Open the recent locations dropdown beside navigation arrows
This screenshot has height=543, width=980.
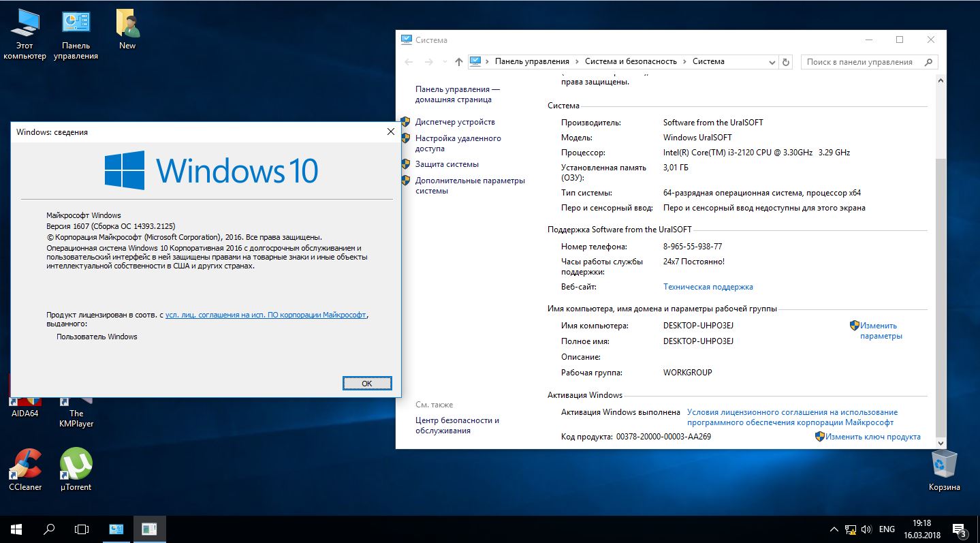(445, 62)
